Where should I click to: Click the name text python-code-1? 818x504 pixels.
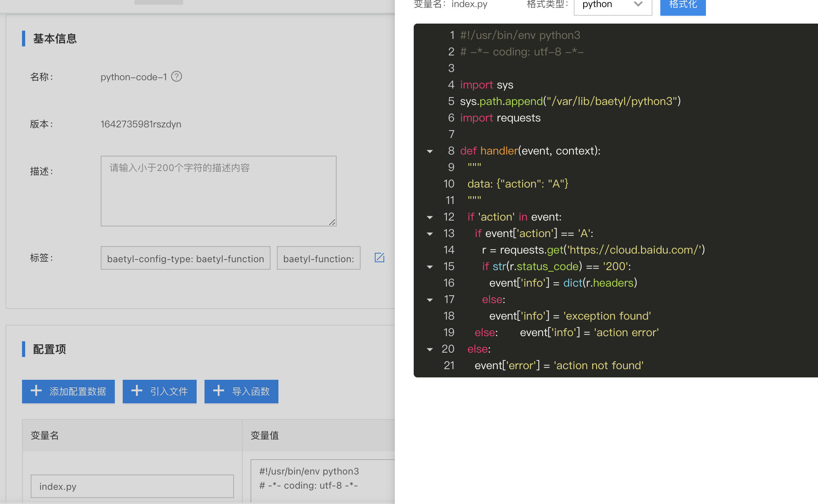click(x=134, y=77)
